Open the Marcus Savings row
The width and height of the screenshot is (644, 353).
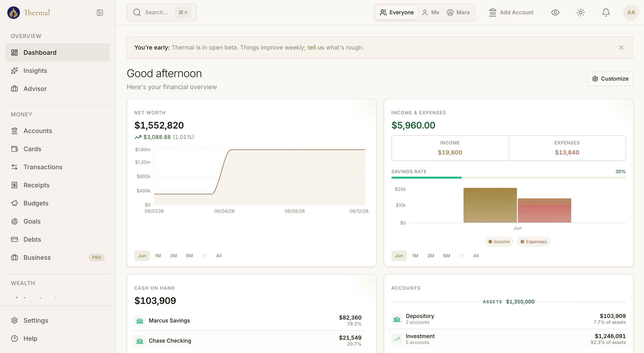(248, 321)
